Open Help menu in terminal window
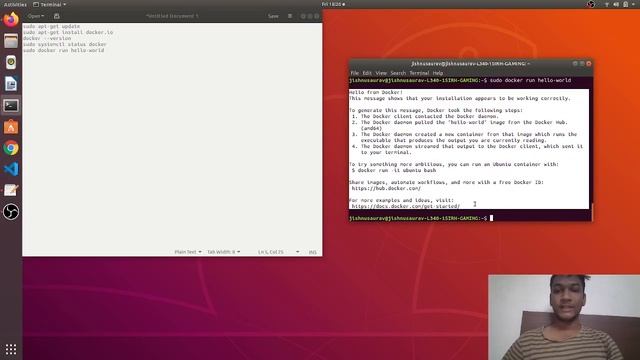 coord(438,73)
